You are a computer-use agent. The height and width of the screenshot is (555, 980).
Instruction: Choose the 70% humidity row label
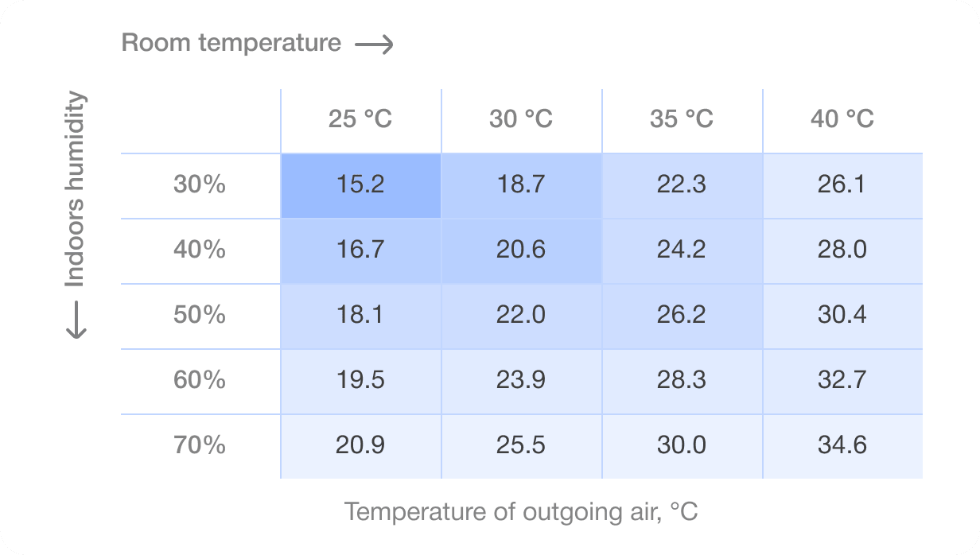(x=200, y=445)
